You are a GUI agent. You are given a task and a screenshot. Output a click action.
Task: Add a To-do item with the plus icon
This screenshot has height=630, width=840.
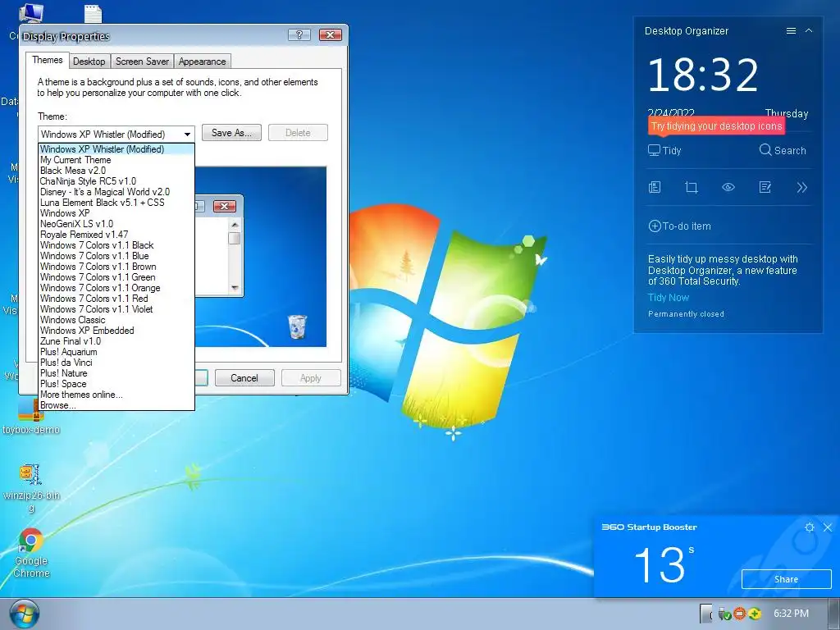[654, 226]
